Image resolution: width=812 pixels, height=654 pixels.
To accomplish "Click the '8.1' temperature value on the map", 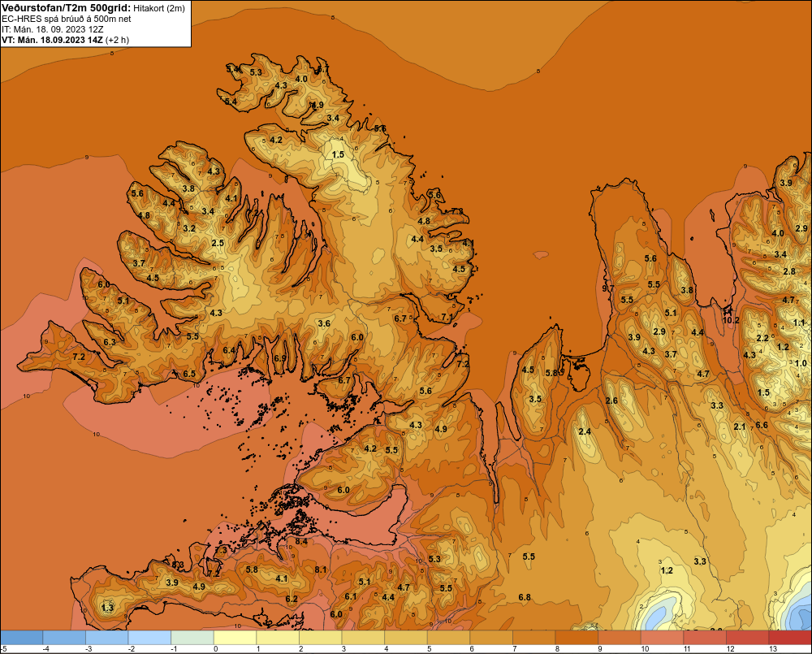I will pyautogui.click(x=321, y=570).
